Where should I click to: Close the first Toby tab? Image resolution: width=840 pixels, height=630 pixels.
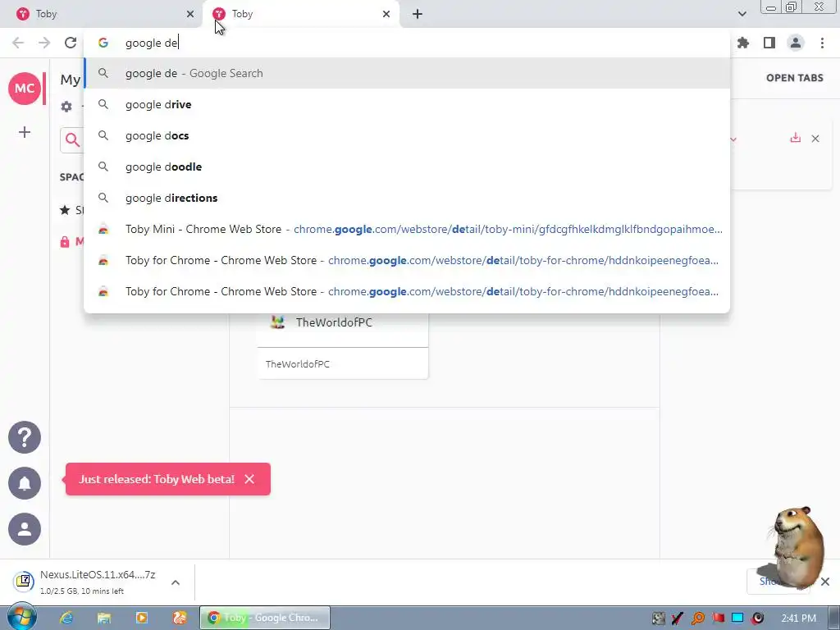[190, 14]
